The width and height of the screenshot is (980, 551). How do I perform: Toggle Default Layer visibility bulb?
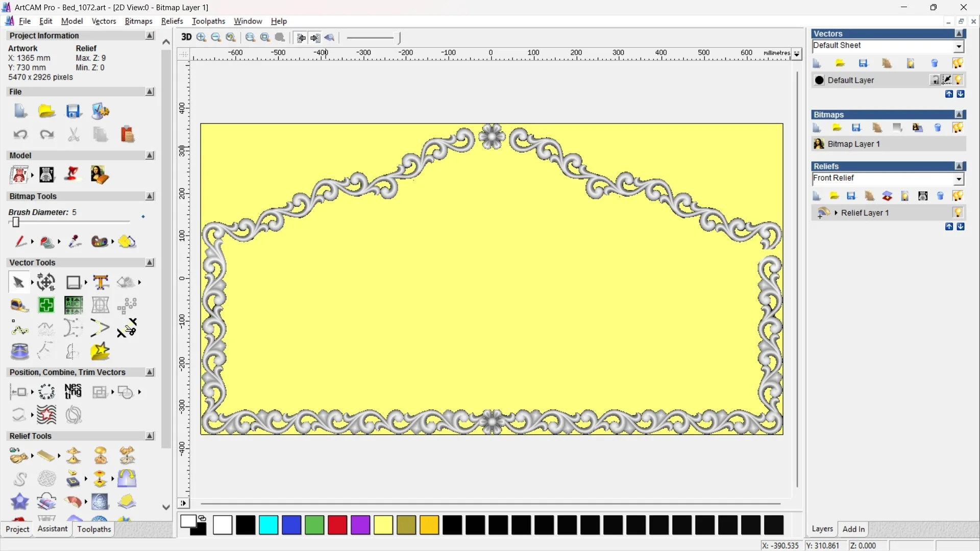[x=959, y=80]
